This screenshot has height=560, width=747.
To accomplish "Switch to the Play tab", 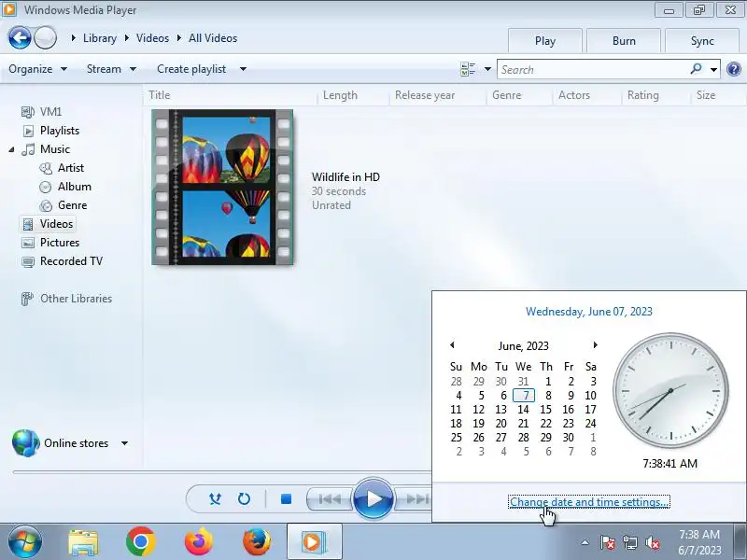I will (x=545, y=41).
